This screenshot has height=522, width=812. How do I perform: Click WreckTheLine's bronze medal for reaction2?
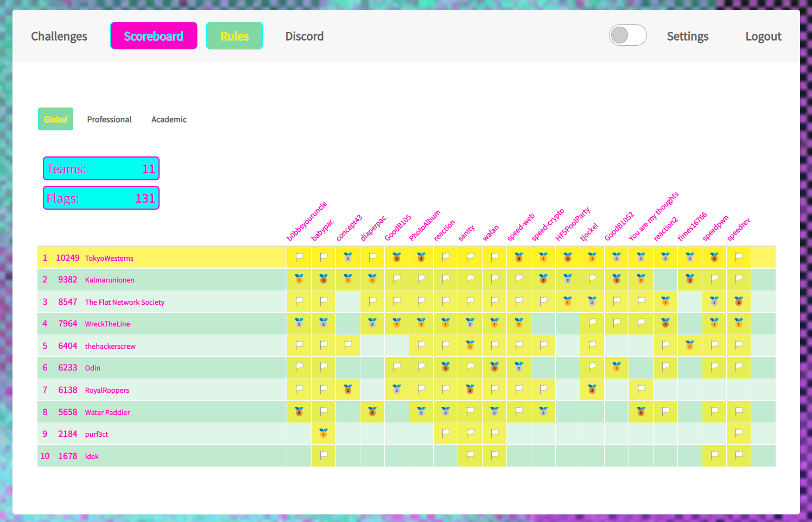(x=665, y=323)
